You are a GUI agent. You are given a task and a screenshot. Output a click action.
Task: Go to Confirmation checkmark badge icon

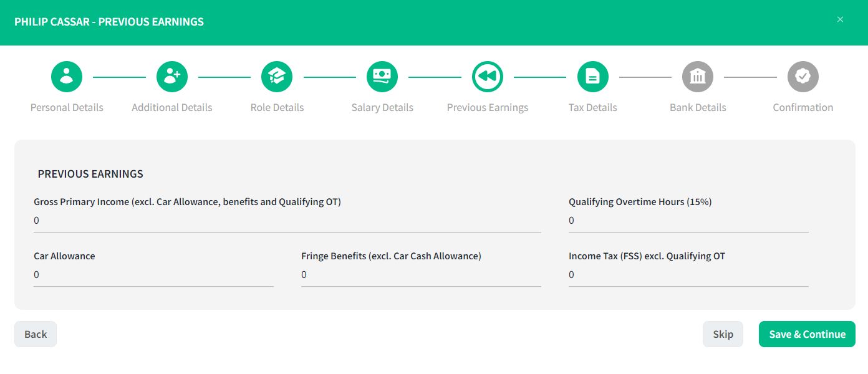tap(803, 77)
